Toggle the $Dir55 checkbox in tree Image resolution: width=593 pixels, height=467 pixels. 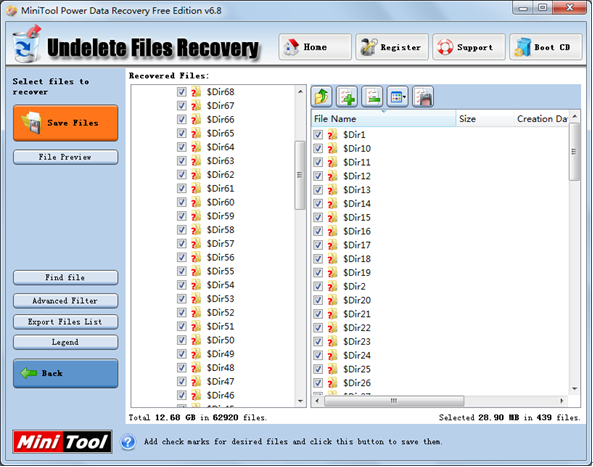coord(182,271)
